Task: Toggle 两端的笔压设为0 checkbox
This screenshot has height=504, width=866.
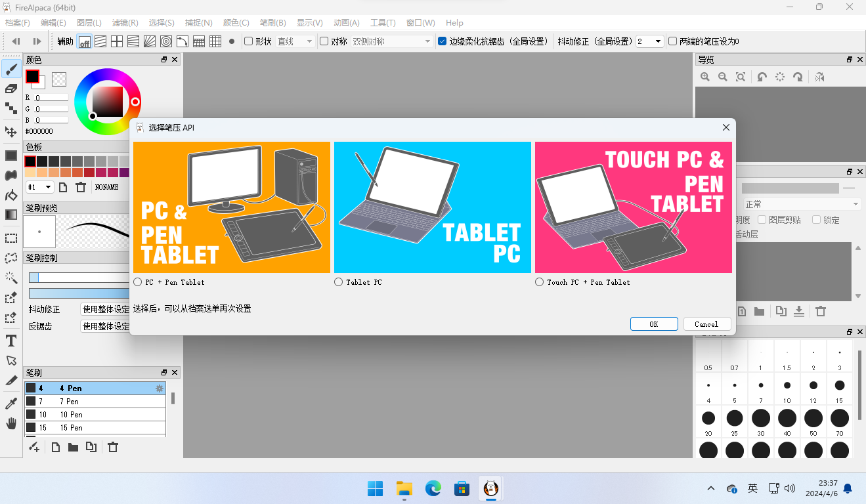Action: tap(672, 41)
